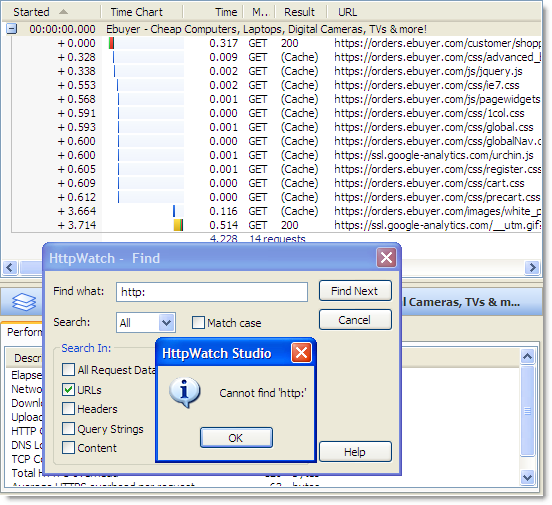Select the ie7.css request row

point(276,85)
